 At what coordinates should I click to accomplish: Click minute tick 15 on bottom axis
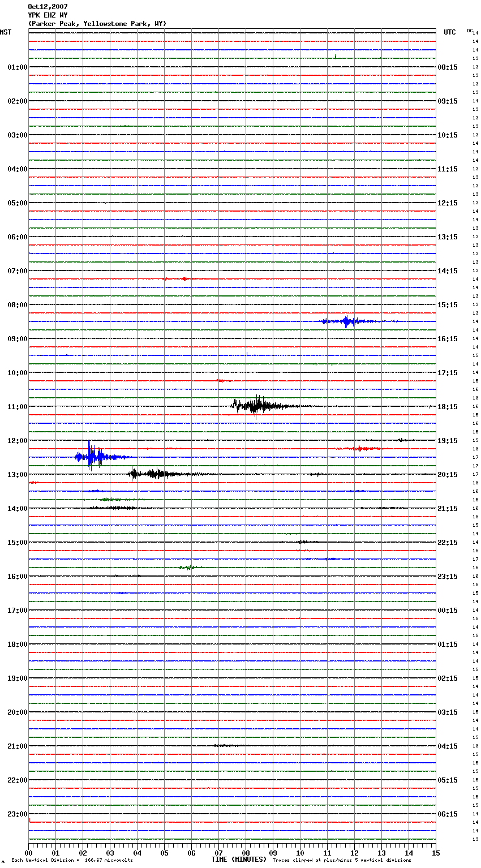point(436,853)
